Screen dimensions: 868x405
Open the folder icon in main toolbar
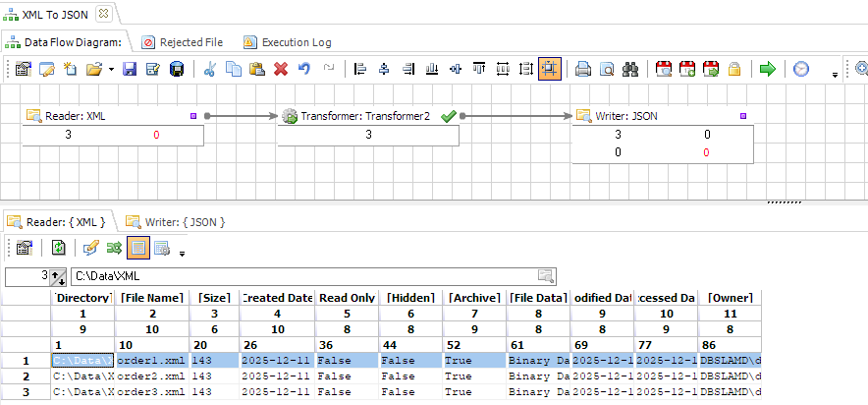point(94,69)
